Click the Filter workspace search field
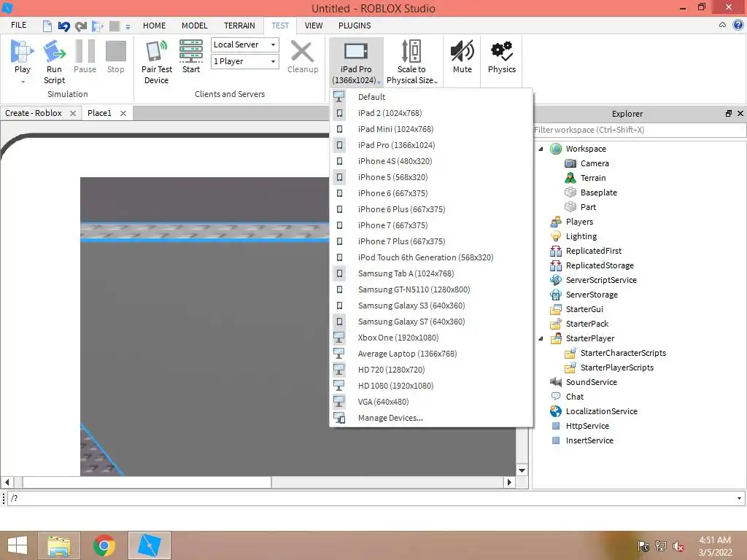747x560 pixels. click(x=638, y=130)
